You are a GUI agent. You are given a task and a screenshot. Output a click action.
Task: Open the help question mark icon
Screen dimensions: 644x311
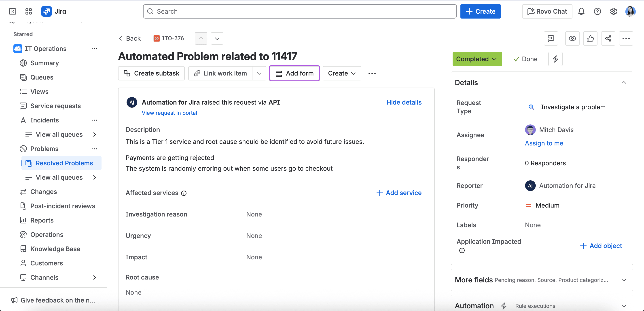coord(597,11)
